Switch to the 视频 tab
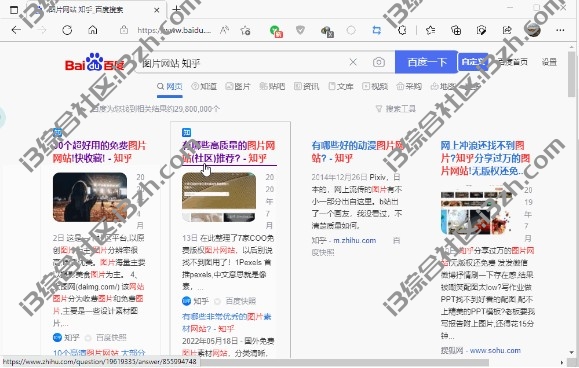579x368 pixels. 375,86
